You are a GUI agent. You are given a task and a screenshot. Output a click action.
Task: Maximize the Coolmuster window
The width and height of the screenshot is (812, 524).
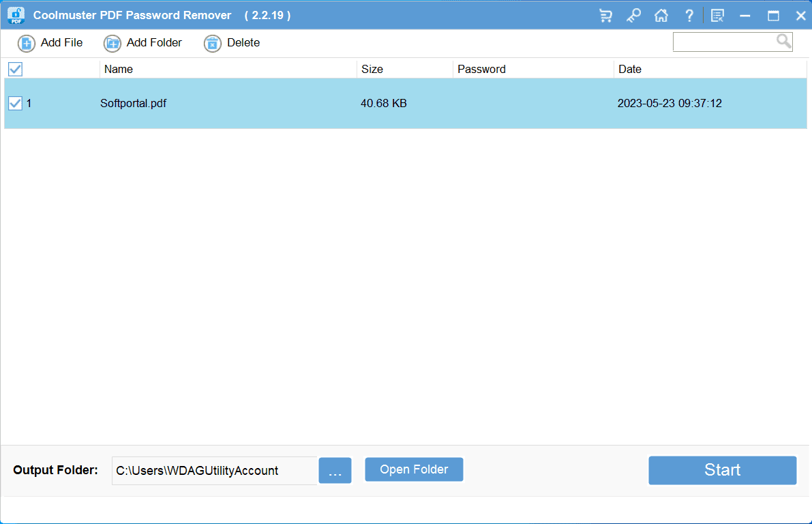coord(773,16)
